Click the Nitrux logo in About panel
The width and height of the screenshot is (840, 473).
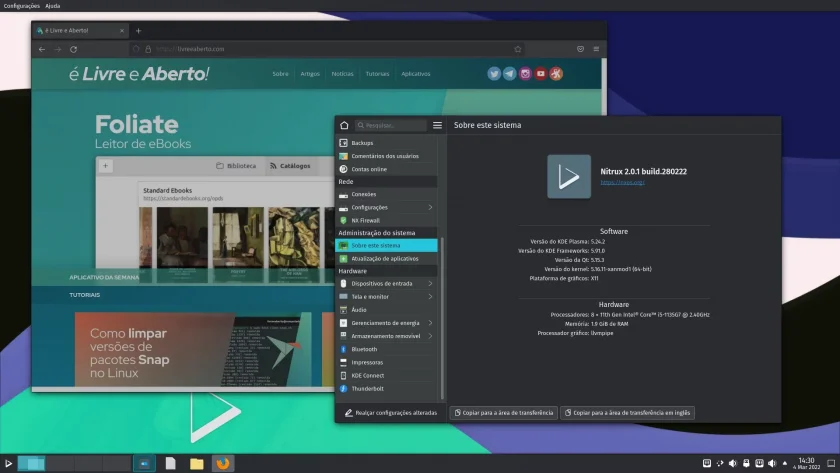(x=569, y=177)
